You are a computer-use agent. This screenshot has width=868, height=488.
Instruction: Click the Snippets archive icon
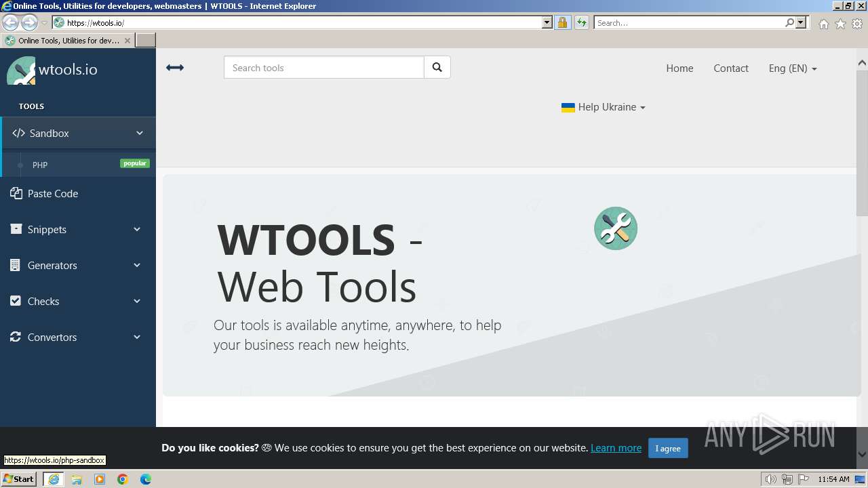pos(16,229)
